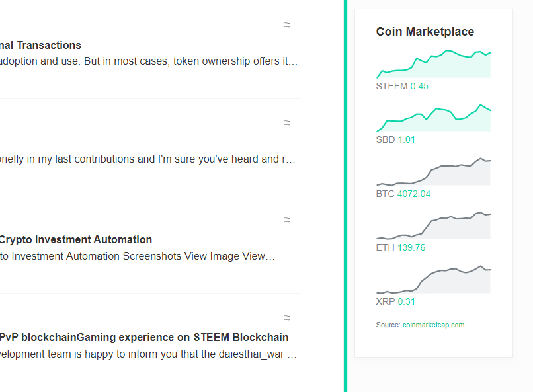Select the BTC 4072.04 price label
The image size is (533, 392).
coord(403,194)
